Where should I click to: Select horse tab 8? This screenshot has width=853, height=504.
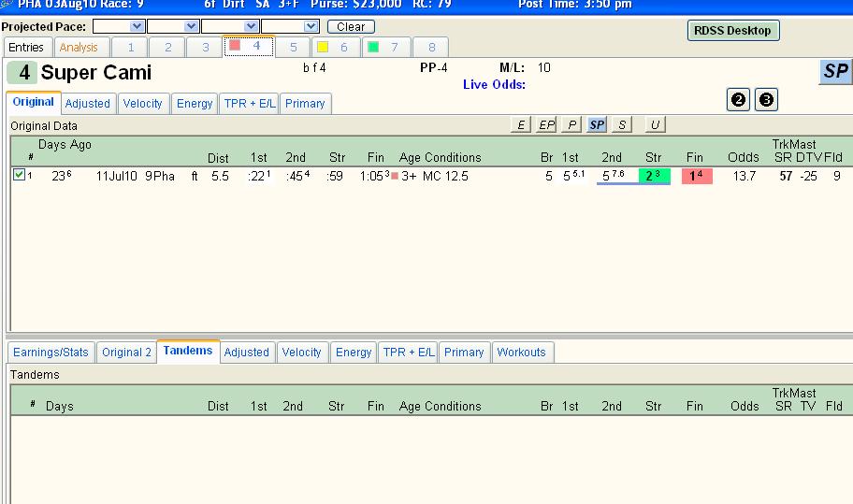431,48
